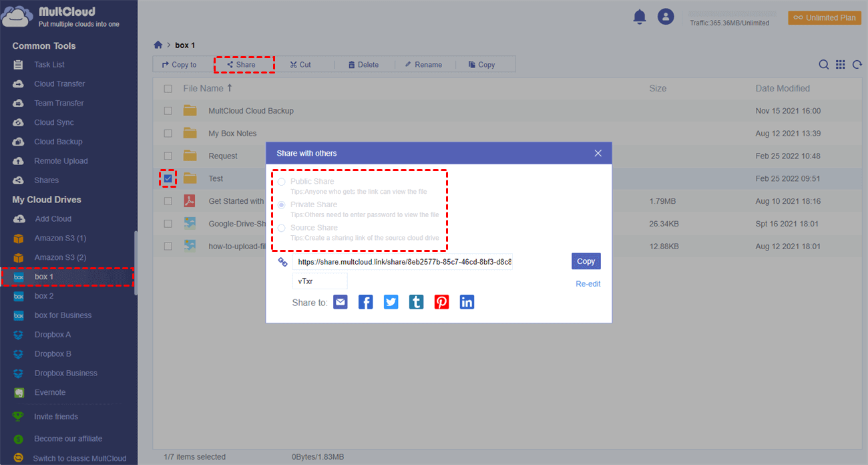This screenshot has height=465, width=868.
Task: Switch to grid view icon
Action: pyautogui.click(x=841, y=65)
